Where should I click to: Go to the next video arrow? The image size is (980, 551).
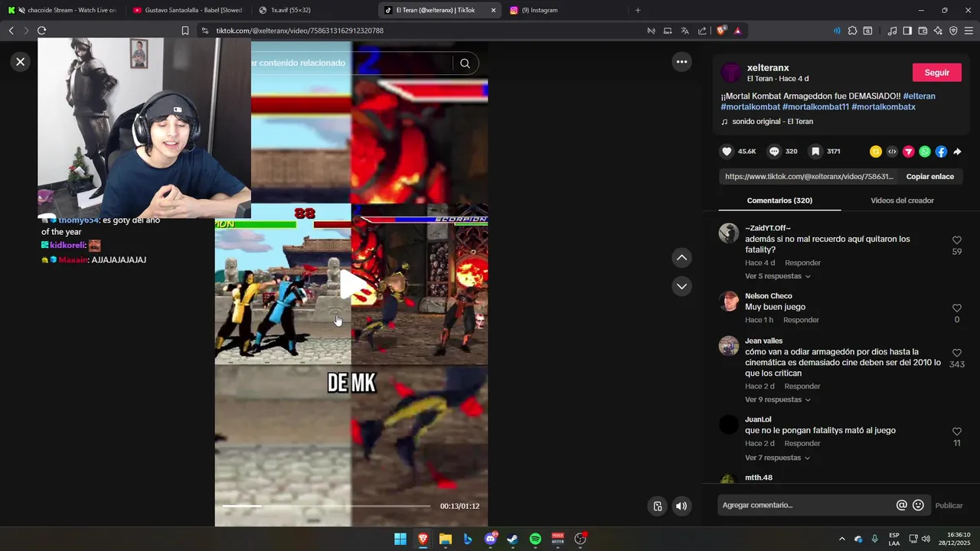tap(681, 286)
